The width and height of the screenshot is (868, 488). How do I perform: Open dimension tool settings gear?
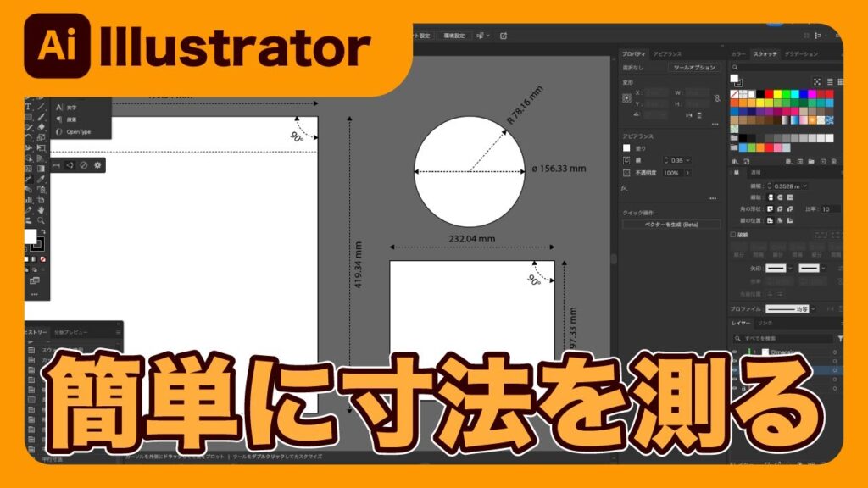[x=97, y=165]
